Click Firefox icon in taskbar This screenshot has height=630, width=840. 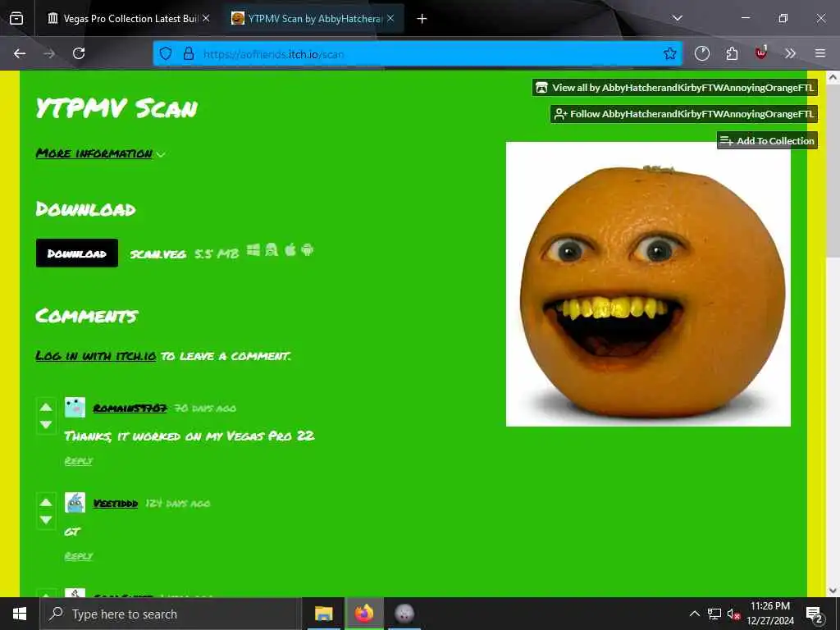364,614
